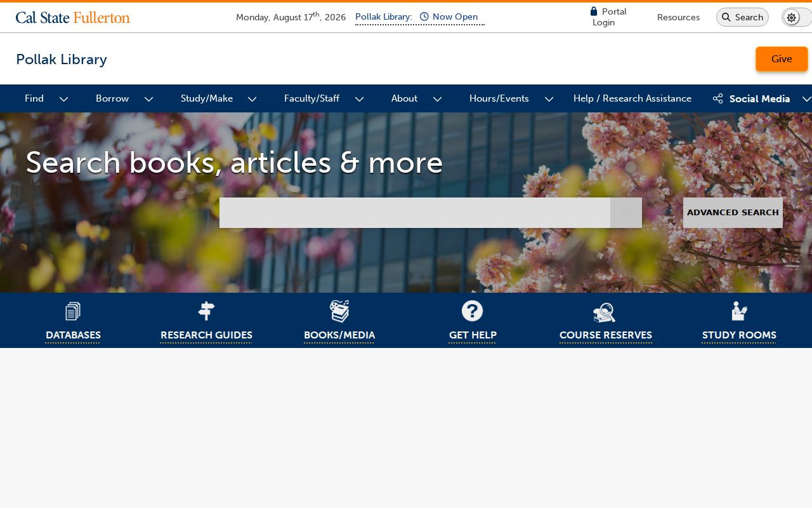
Task: Open the Resources menu in the top bar
Action: [678, 17]
